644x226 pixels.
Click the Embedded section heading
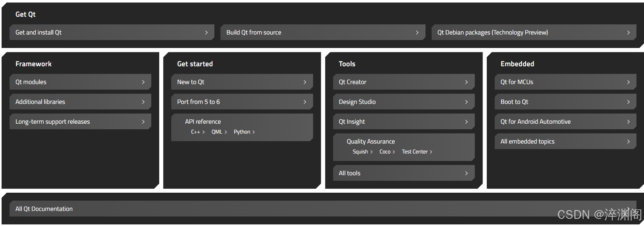coord(517,64)
